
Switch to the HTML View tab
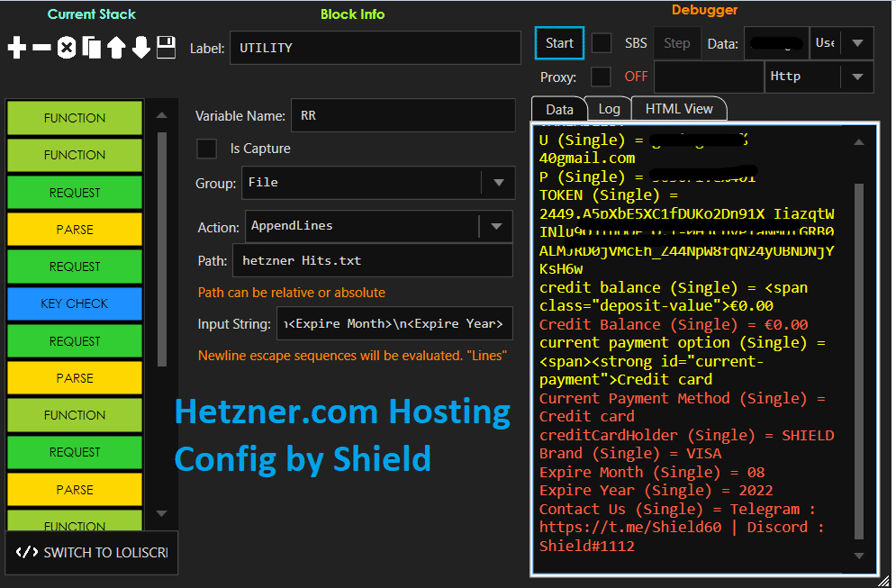click(x=679, y=109)
